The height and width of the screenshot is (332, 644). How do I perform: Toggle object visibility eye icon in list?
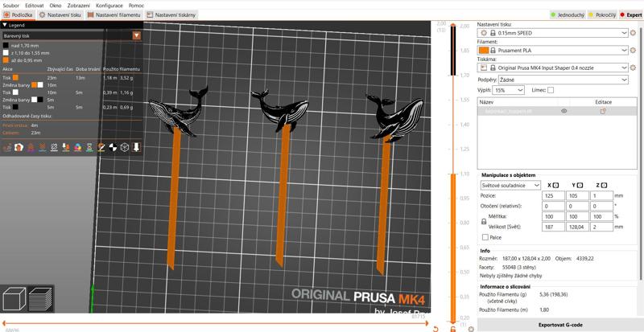(x=564, y=111)
